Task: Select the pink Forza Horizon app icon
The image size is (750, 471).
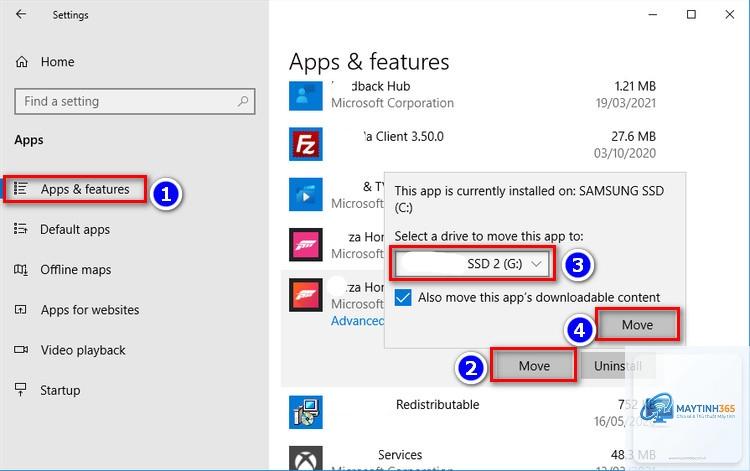Action: [x=306, y=244]
